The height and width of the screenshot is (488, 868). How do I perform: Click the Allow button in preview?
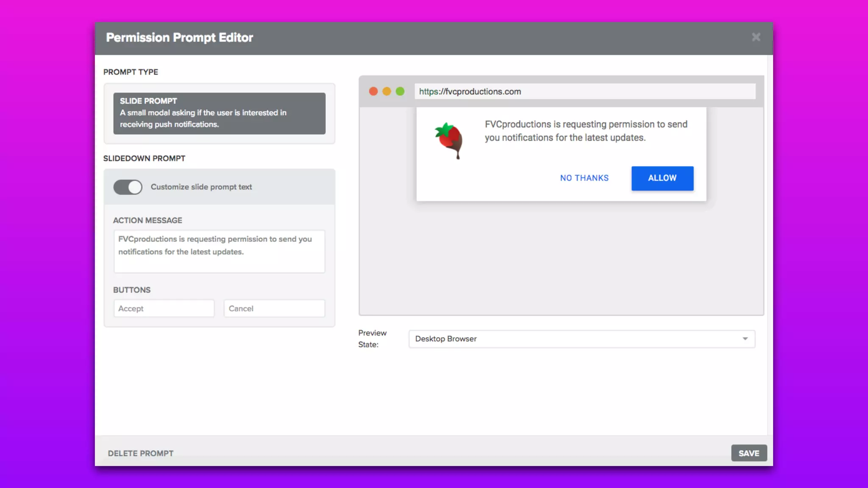(662, 178)
